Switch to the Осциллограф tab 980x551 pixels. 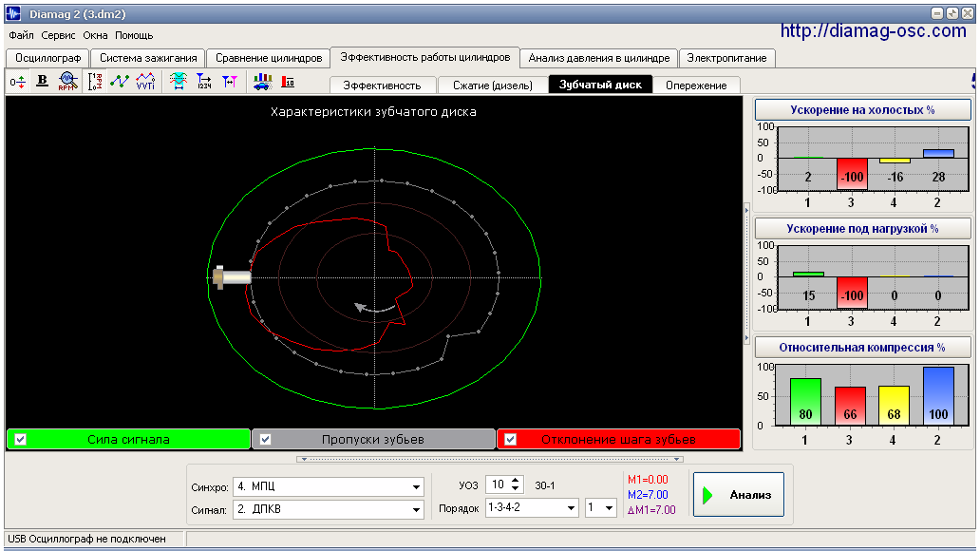(x=48, y=58)
